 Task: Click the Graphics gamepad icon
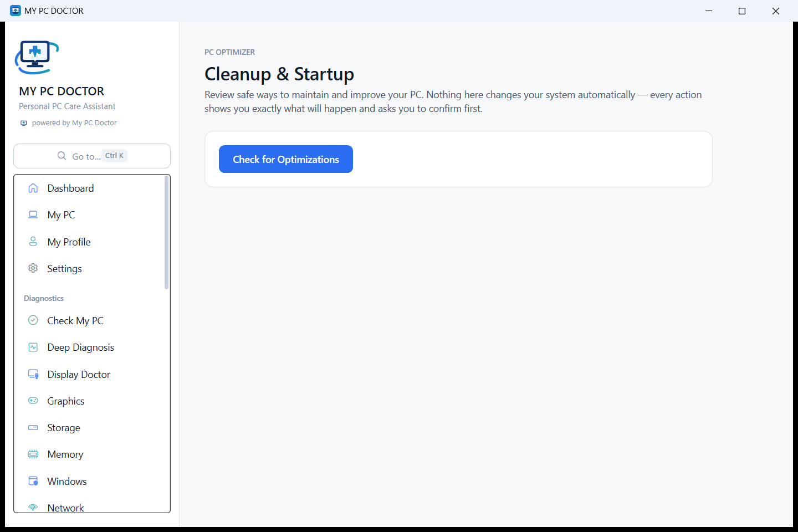point(33,401)
